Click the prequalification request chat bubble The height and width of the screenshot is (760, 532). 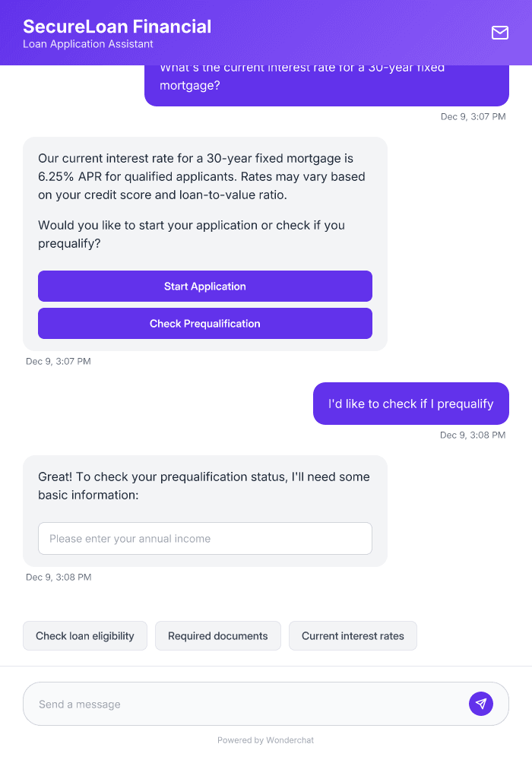(x=410, y=404)
